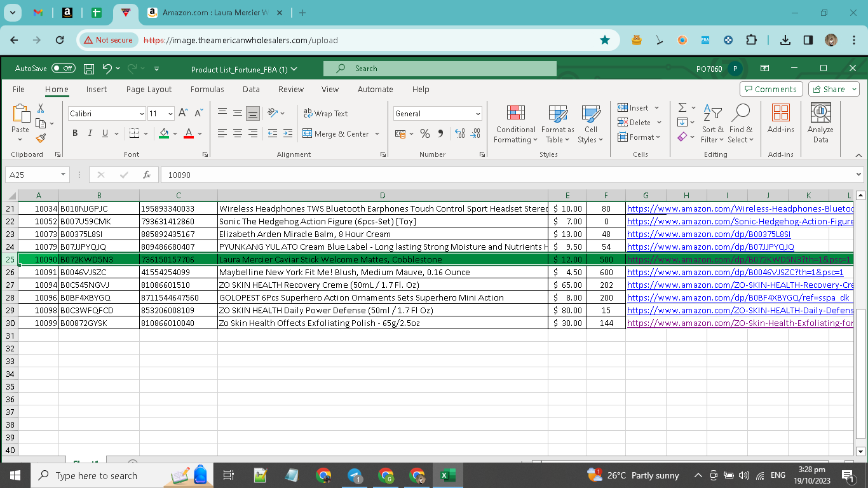Click the Insert Function fx button
The height and width of the screenshot is (488, 868).
point(147,175)
